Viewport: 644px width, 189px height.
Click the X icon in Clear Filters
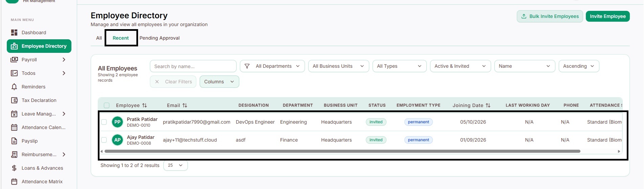157,82
